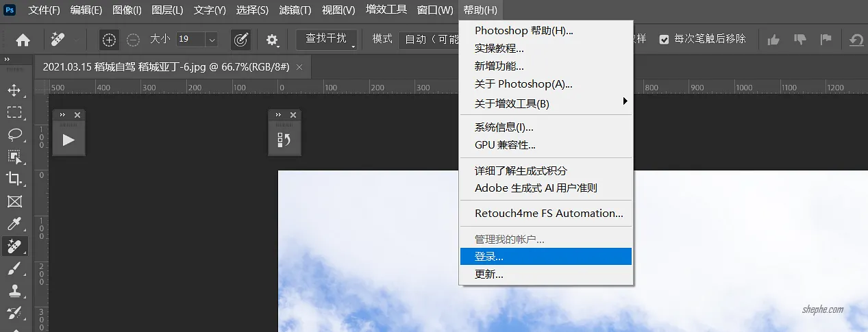The image size is (868, 332).
Task: Select subtract-from-stroke minus mode
Action: tap(133, 40)
